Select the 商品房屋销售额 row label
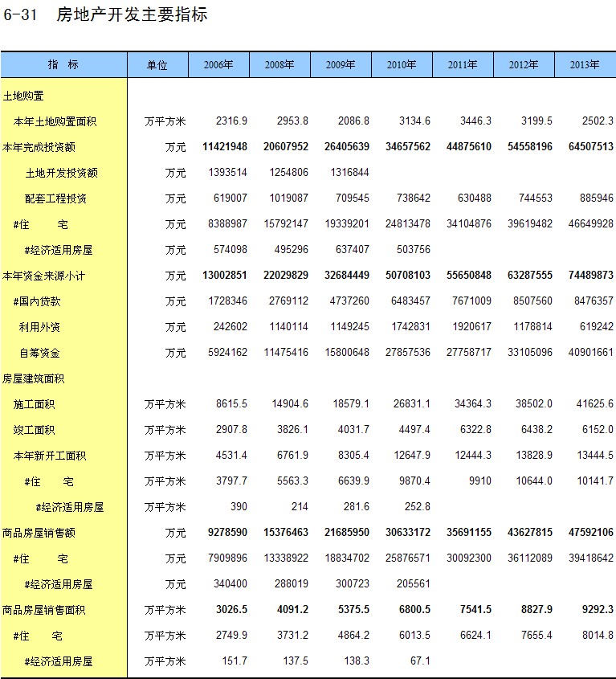The width and height of the screenshot is (616, 679). click(x=39, y=533)
